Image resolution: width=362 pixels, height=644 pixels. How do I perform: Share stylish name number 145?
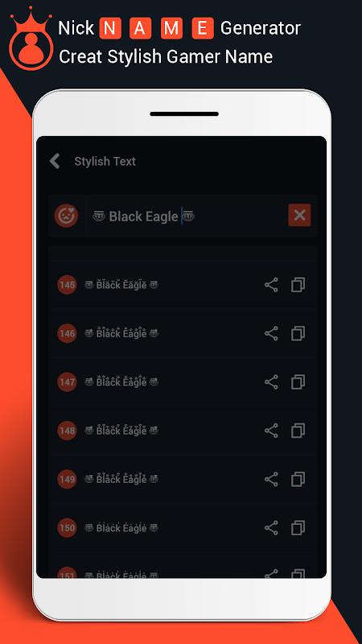click(271, 285)
